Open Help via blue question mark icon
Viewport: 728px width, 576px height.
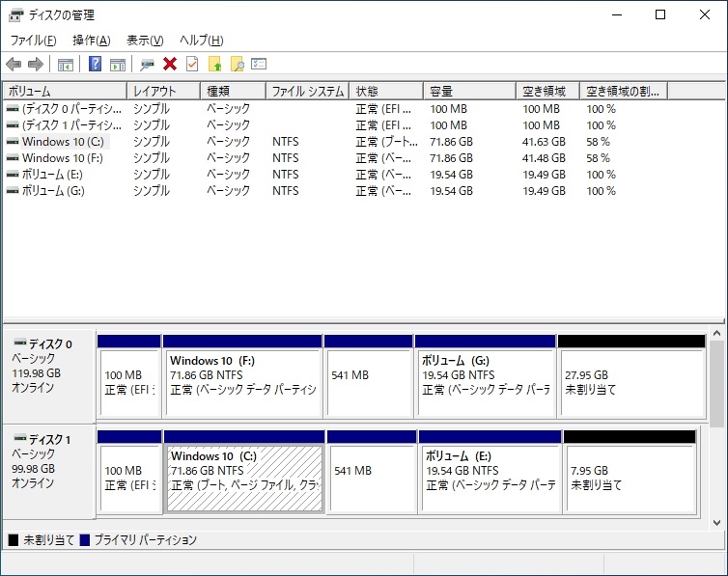click(96, 64)
